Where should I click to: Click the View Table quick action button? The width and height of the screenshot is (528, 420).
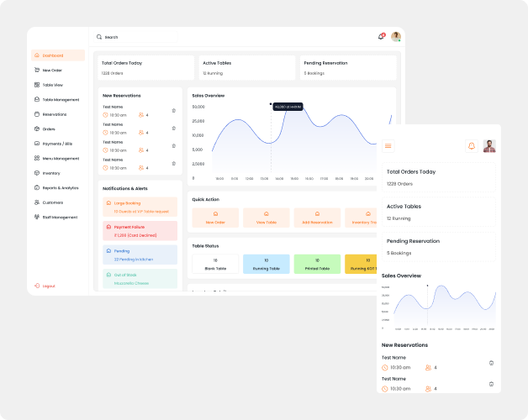click(x=266, y=218)
